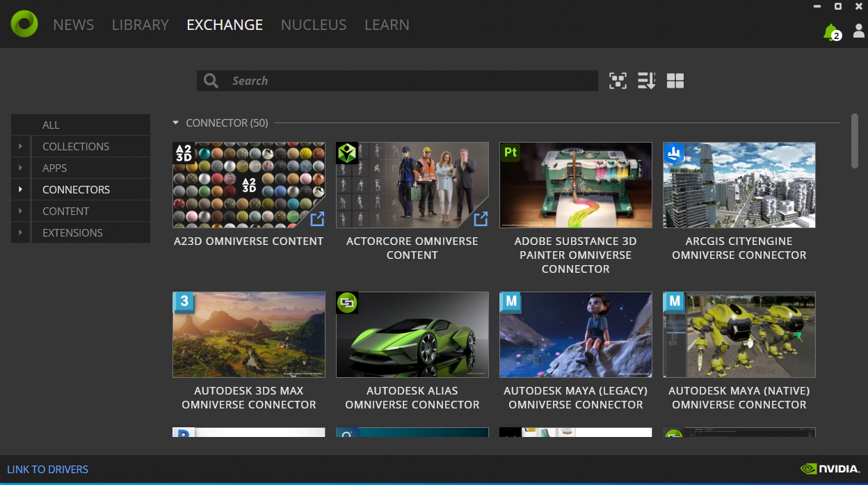Click the Maya (Native) M badge
The width and height of the screenshot is (868, 485).
pos(674,302)
